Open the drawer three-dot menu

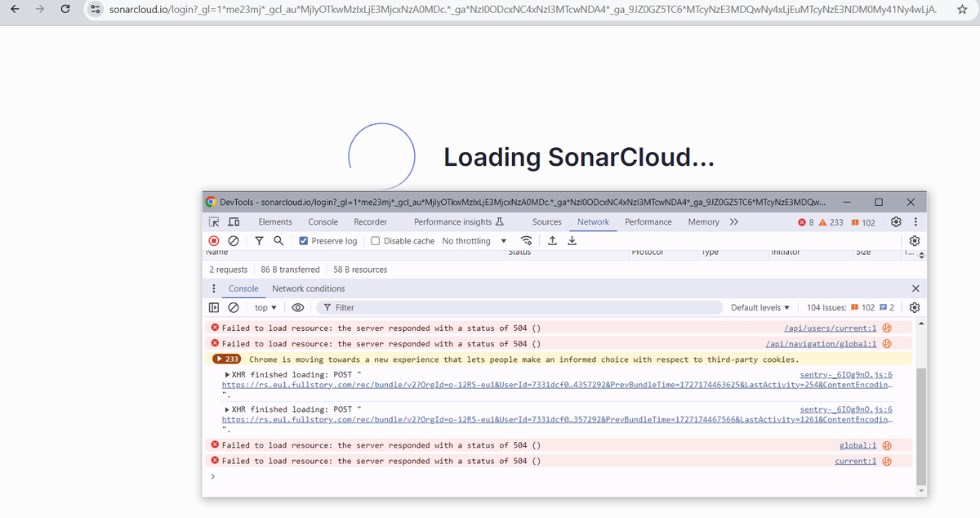[214, 288]
